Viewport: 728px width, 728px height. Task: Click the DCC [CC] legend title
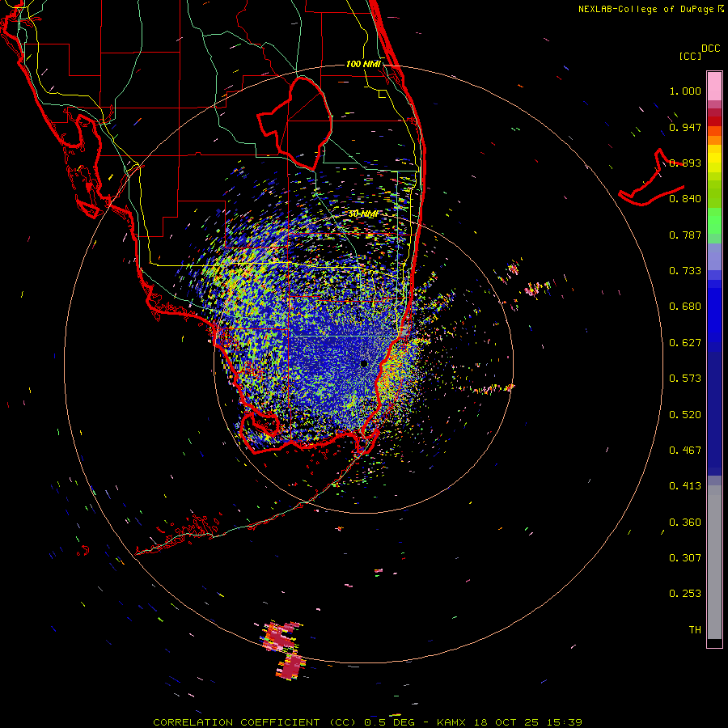[699, 52]
